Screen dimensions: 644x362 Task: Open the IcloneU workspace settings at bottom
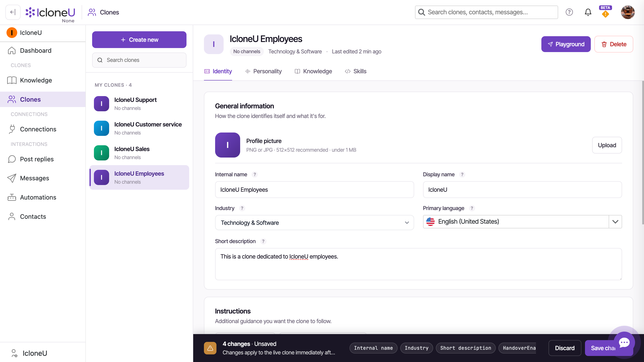[x=43, y=353]
